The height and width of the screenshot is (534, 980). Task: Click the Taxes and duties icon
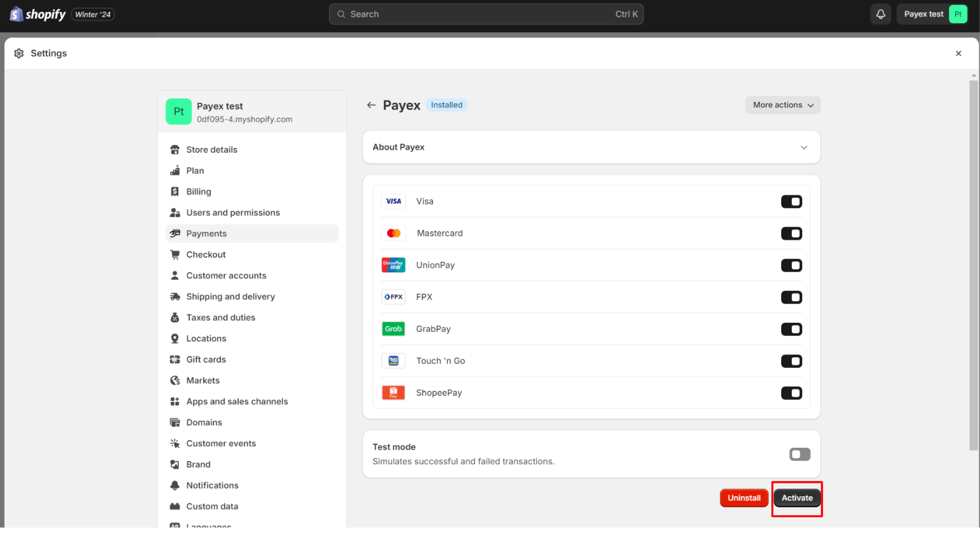(175, 318)
